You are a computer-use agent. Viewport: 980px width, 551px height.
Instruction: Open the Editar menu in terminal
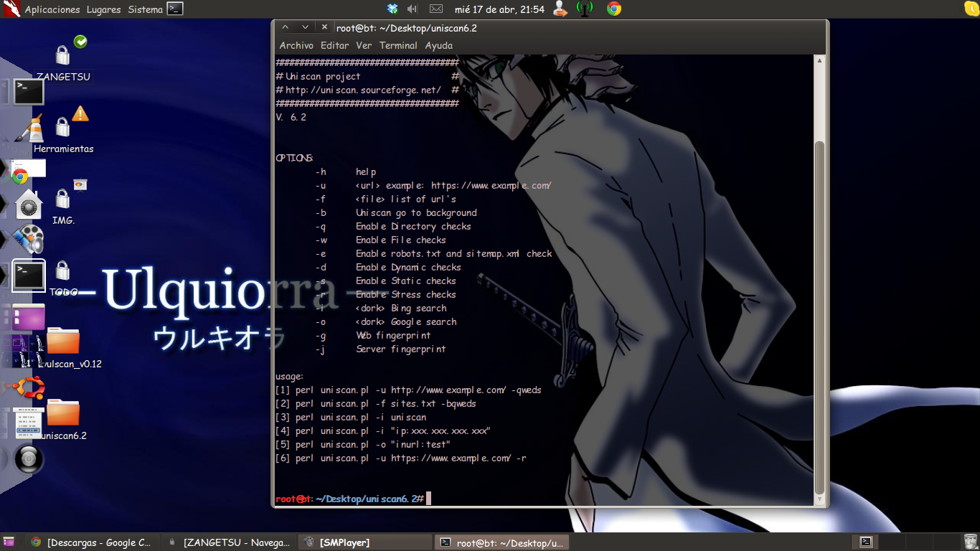pos(334,45)
